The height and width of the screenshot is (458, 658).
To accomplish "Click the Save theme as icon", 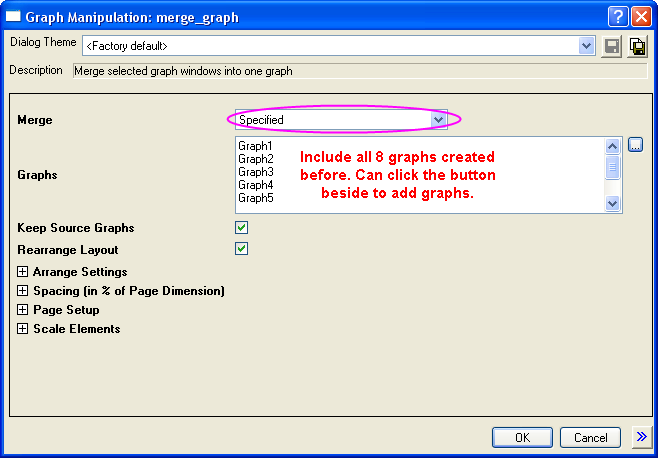I will click(636, 46).
